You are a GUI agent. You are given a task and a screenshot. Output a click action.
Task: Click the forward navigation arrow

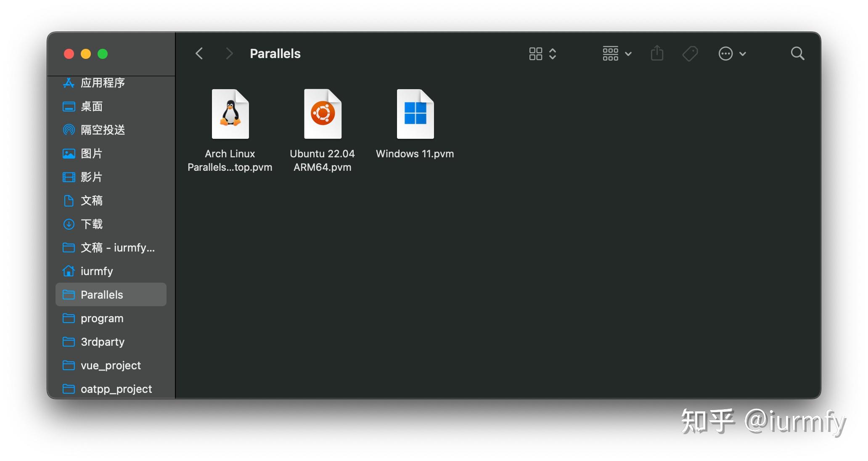click(229, 53)
